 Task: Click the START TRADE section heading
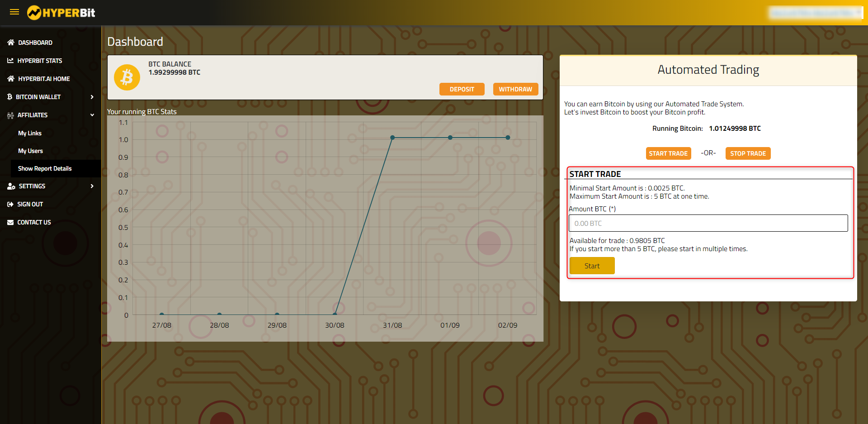595,174
